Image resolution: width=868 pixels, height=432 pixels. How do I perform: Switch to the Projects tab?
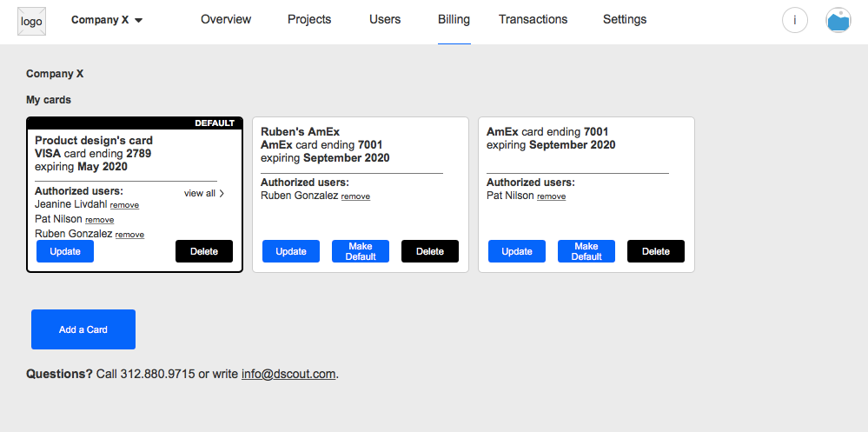click(x=309, y=20)
